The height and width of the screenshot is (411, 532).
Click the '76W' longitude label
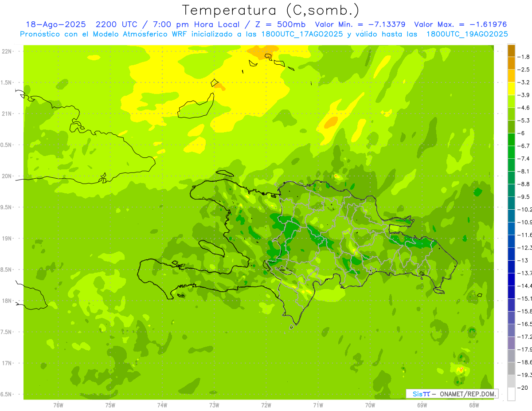(x=58, y=405)
